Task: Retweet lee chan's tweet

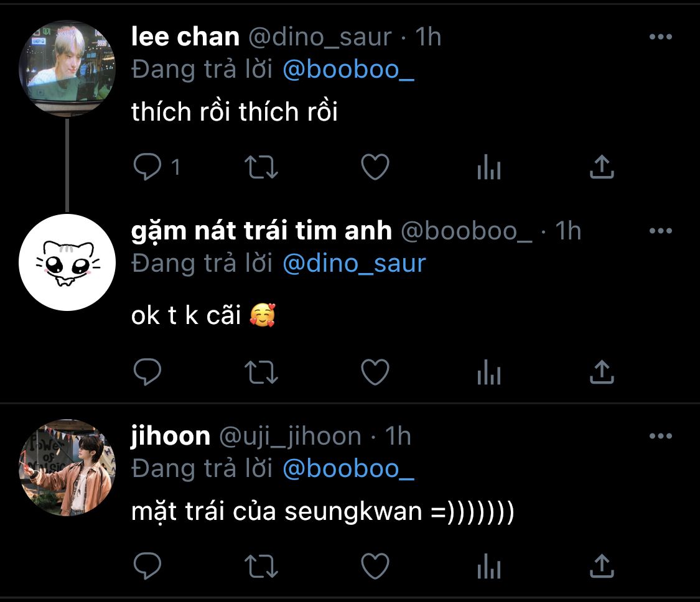Action: click(x=261, y=167)
